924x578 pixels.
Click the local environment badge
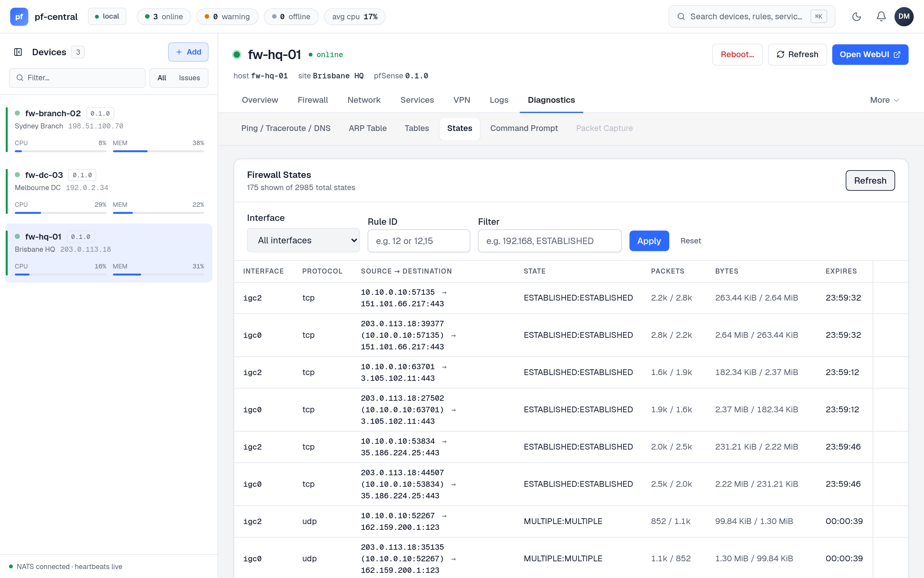tap(107, 16)
